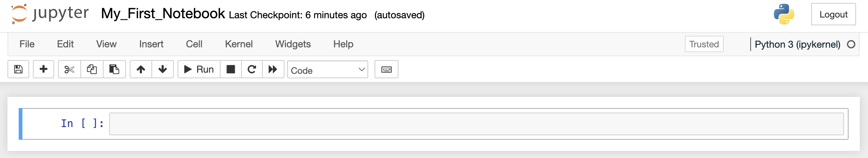Interrupt the kernel with stop icon
This screenshot has height=158, width=868.
point(231,69)
